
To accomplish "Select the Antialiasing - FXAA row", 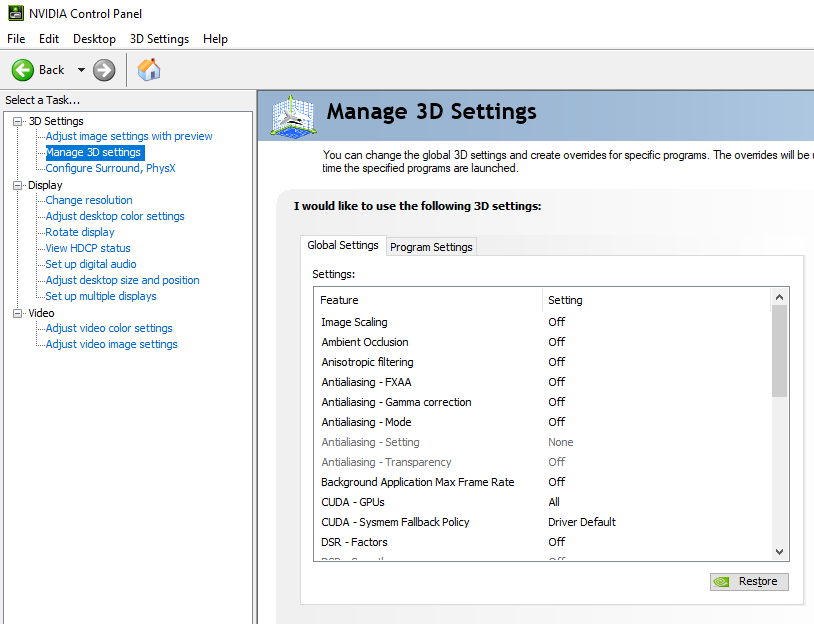I will click(x=542, y=382).
